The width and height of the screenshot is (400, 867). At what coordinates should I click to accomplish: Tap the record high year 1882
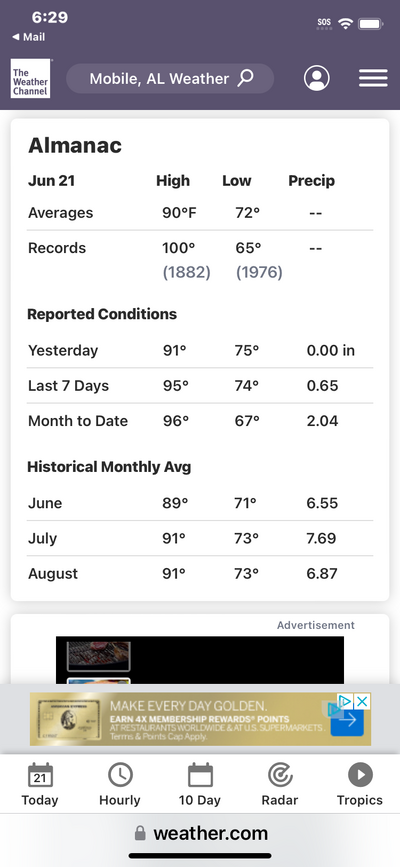[186, 273]
